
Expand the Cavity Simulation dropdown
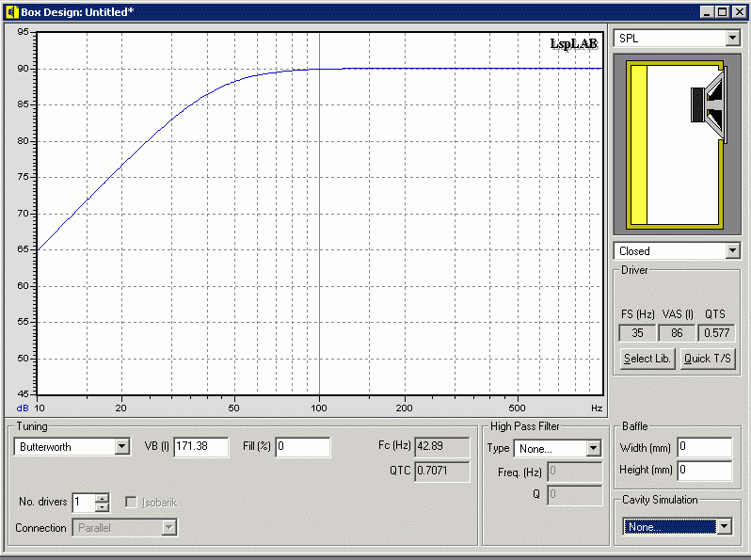click(723, 527)
